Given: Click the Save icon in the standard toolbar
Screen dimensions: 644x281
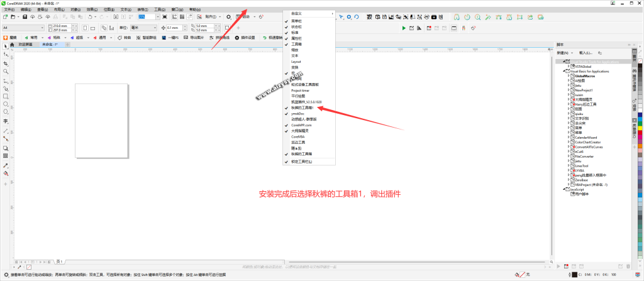Looking at the screenshot, I should (24, 16).
